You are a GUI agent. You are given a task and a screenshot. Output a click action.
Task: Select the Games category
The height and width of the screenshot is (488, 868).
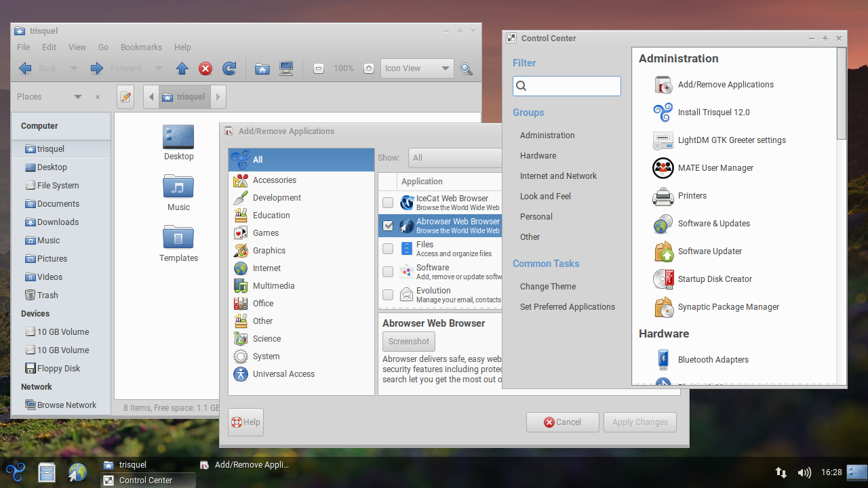coord(265,233)
